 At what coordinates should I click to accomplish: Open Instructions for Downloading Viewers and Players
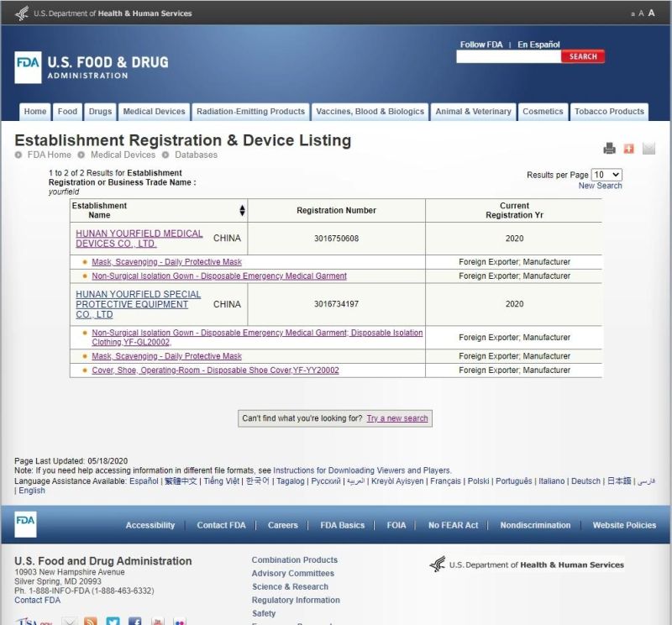[x=362, y=470]
